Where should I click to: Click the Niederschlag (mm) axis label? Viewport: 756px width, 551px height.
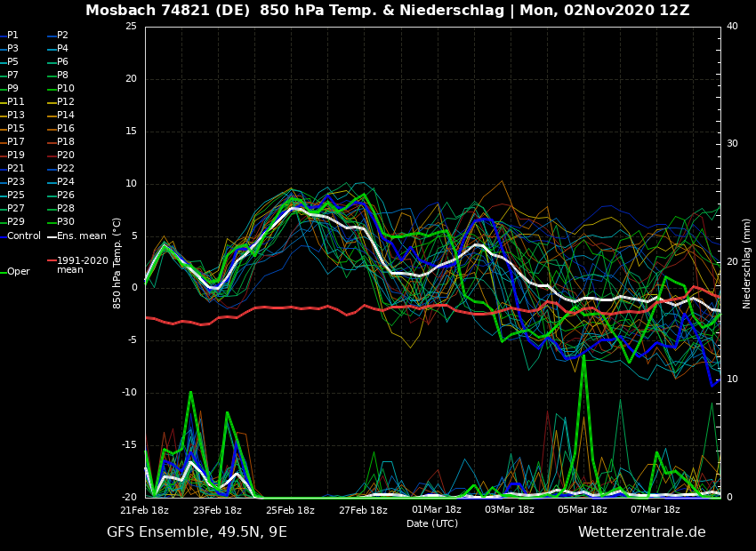pyautogui.click(x=747, y=263)
